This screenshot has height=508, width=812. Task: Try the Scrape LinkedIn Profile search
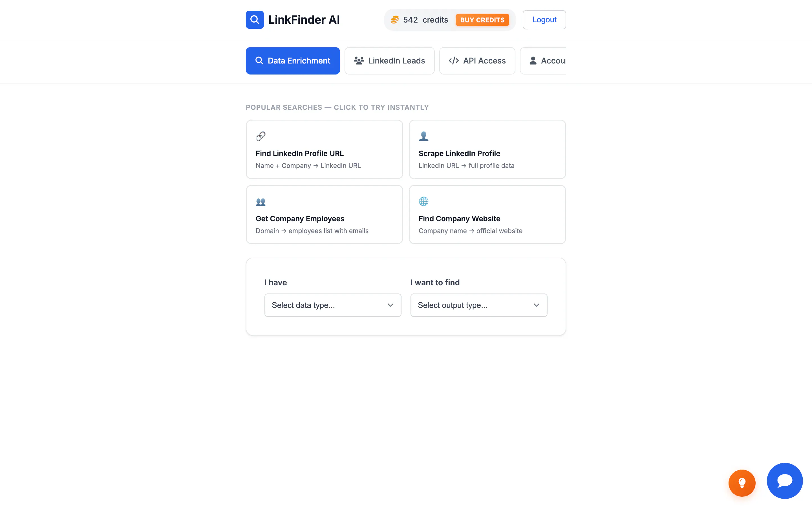[x=487, y=150]
